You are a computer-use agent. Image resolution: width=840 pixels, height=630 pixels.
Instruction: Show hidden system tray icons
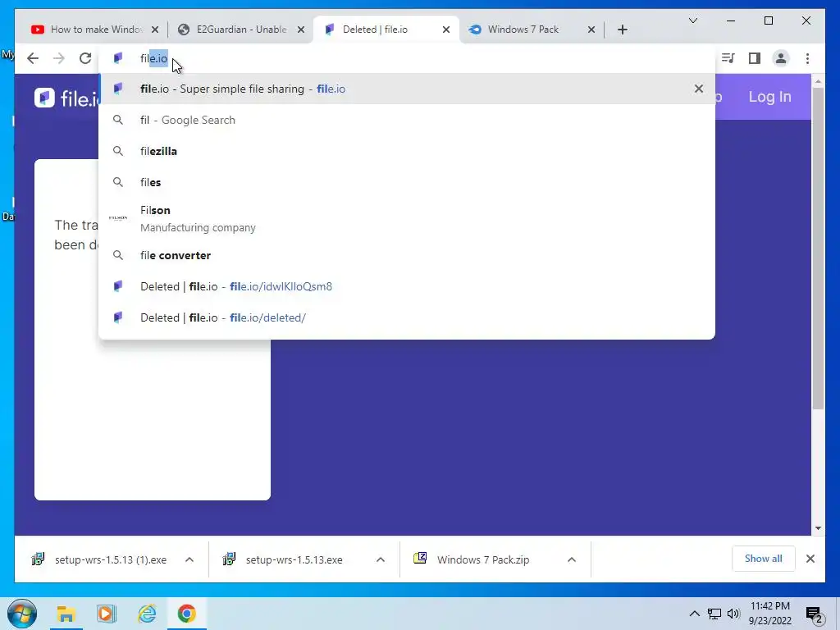[x=694, y=614]
